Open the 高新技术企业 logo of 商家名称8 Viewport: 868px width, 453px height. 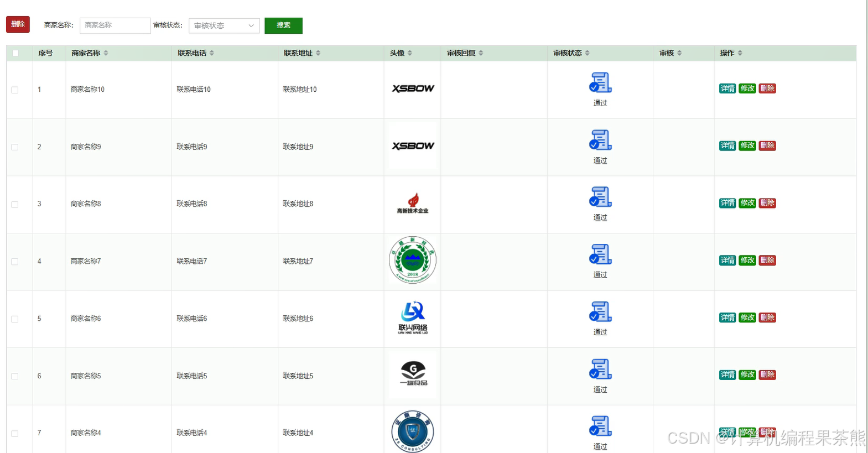(x=413, y=204)
